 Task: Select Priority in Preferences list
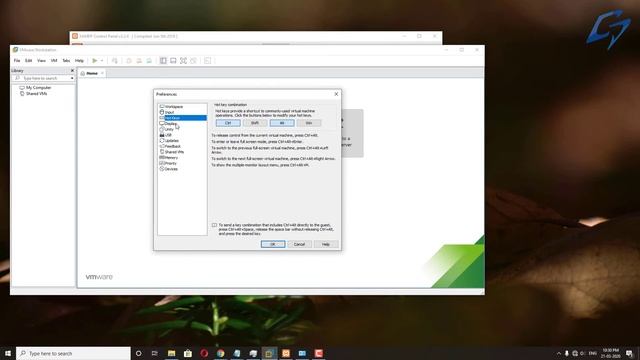[x=171, y=163]
